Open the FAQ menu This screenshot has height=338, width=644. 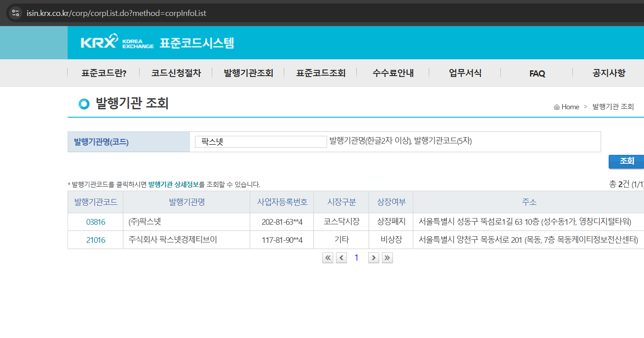point(537,73)
